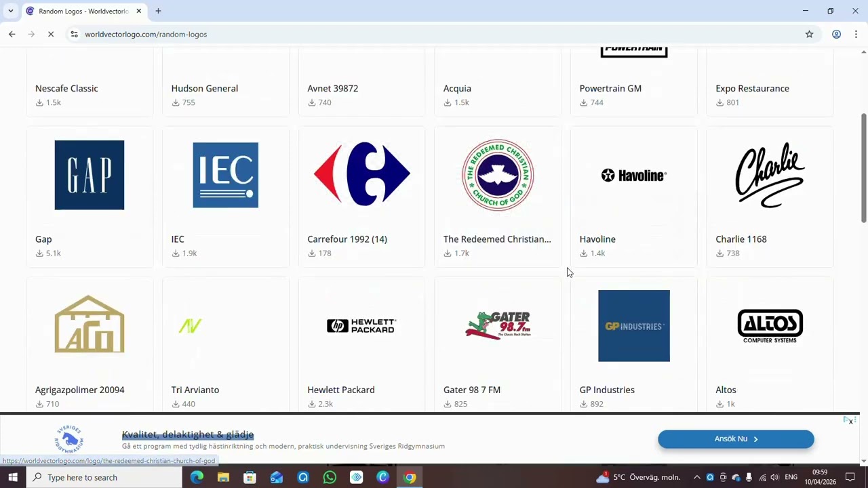Screen dimensions: 868x488
Task: Show hidden system tray icons
Action: tap(696, 477)
